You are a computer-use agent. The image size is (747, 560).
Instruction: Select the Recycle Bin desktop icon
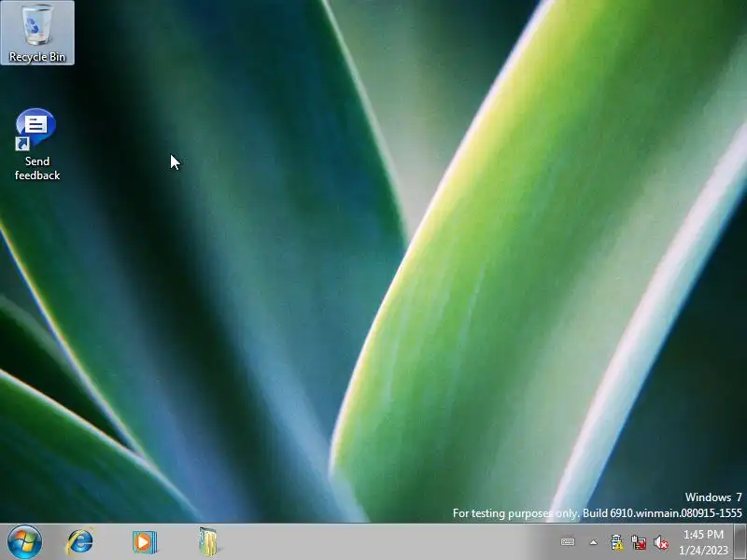(37, 33)
